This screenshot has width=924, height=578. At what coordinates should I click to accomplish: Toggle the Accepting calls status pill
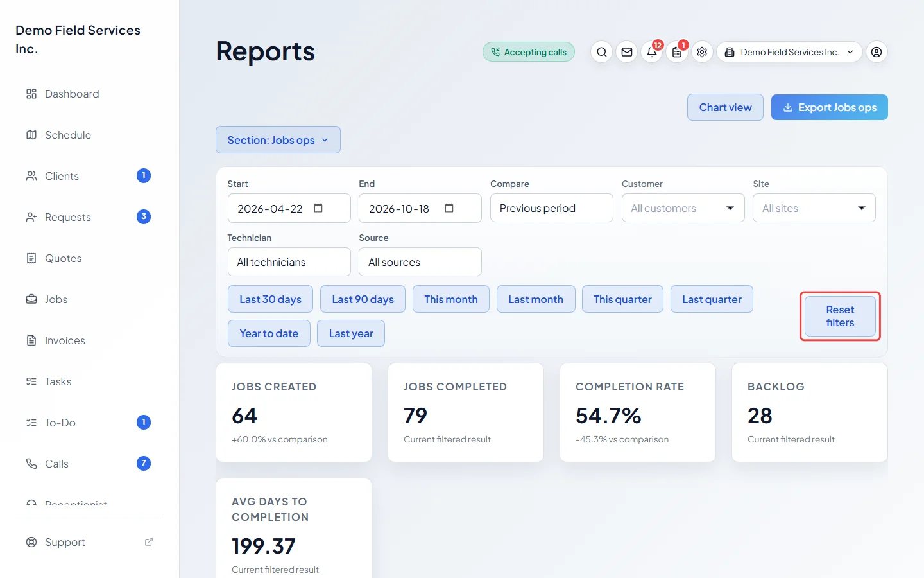529,52
